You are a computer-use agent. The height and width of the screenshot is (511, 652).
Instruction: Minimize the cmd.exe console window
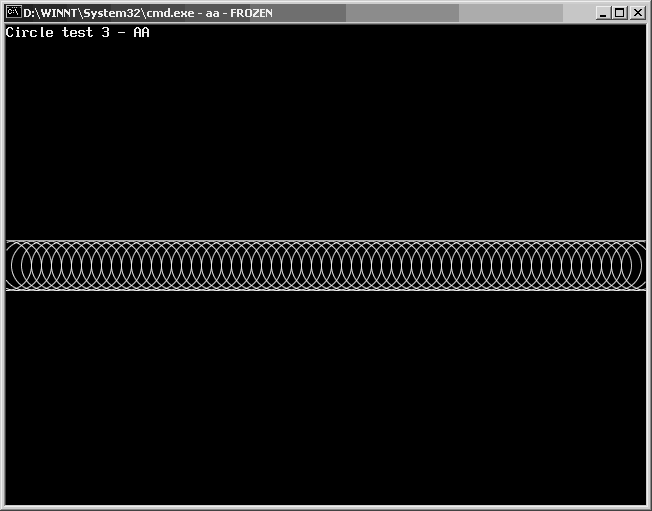603,13
